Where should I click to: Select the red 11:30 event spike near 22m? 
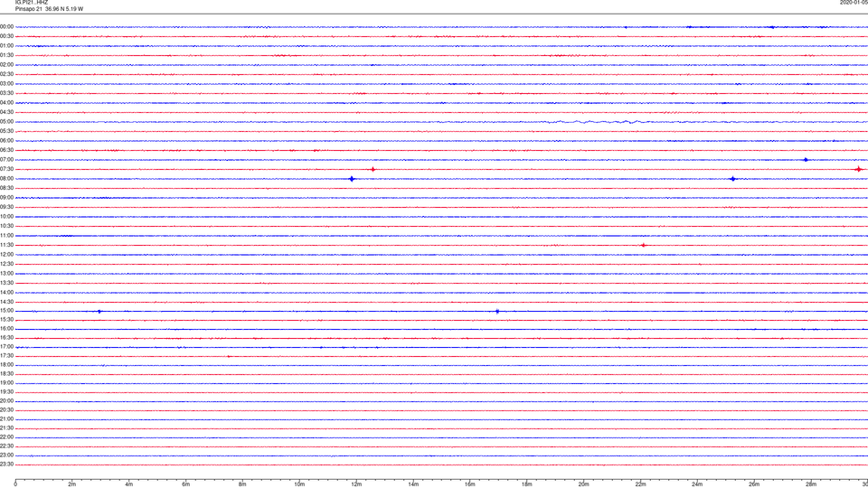click(x=643, y=245)
